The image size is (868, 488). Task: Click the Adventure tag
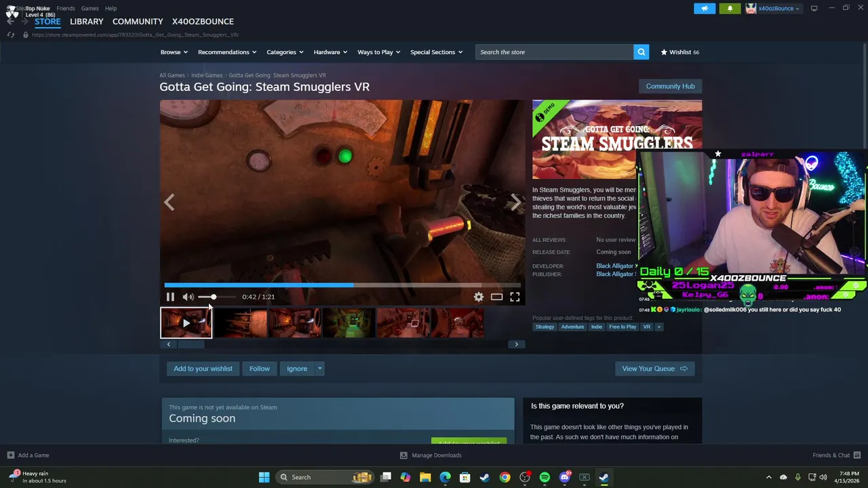(x=572, y=327)
